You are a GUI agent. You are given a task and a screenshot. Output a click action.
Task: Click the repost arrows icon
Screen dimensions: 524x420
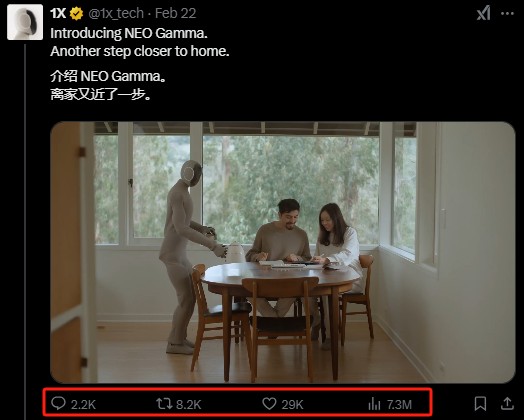tap(164, 404)
